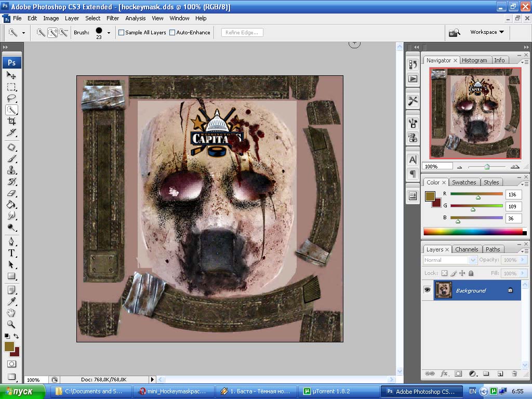Open the Brush picker dropdown arrow
The height and width of the screenshot is (399, 532).
click(109, 33)
